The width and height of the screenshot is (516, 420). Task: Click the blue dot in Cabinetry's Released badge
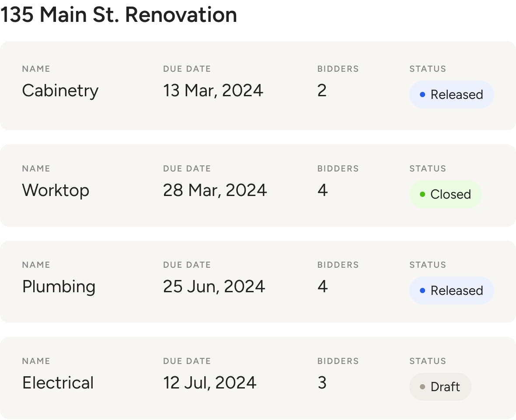[422, 95]
